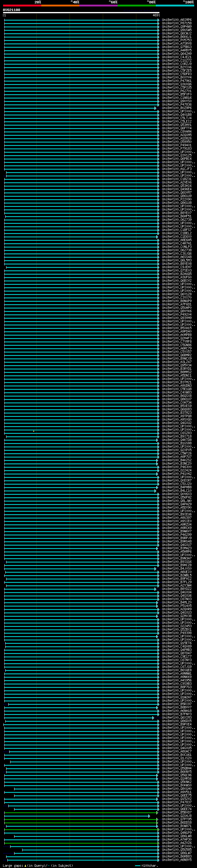Select the UniRef100_A8N9Y5 label
The height and width of the screenshot is (868, 197).
pos(177,860)
